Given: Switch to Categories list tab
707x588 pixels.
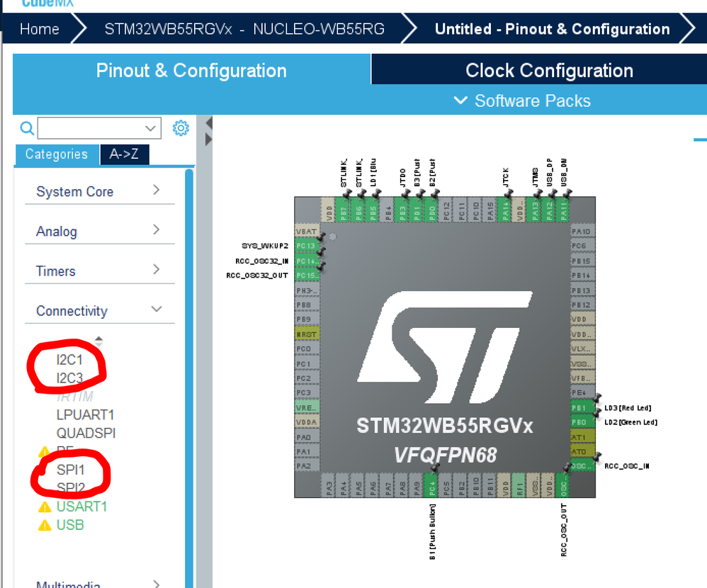Looking at the screenshot, I should point(57,154).
